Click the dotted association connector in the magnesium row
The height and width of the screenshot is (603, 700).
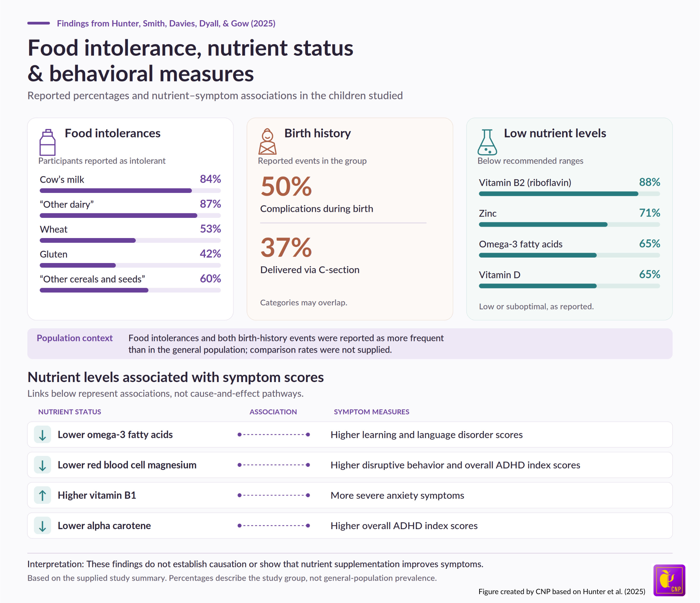(x=274, y=465)
